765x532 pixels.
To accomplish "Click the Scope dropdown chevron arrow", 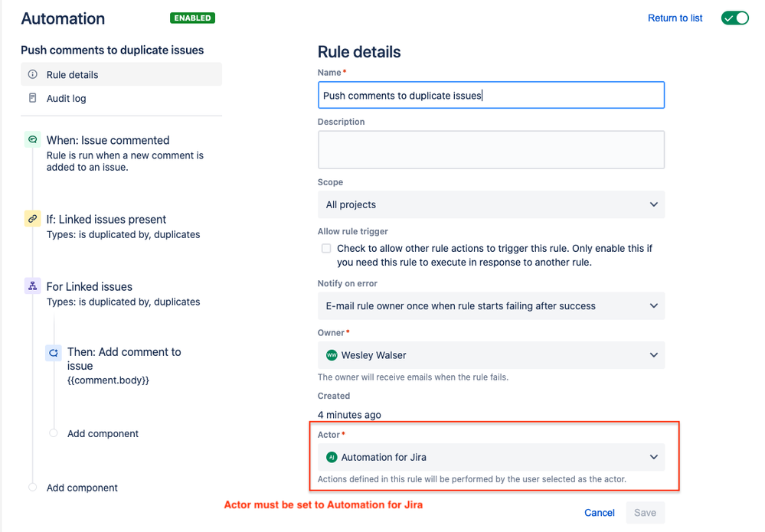I will tap(654, 205).
